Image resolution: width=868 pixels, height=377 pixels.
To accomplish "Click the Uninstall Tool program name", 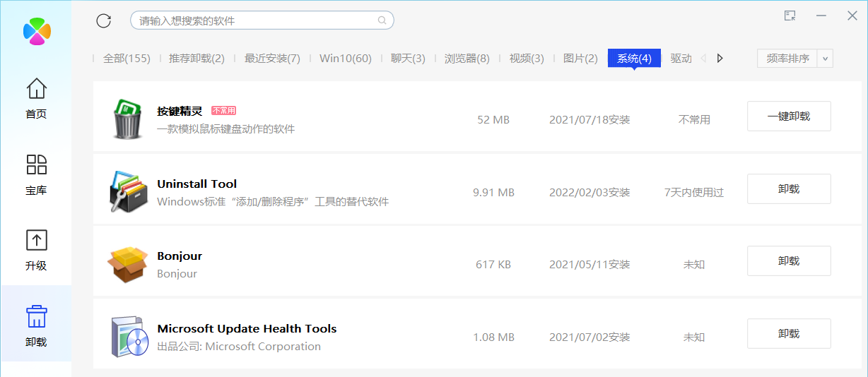I will [197, 184].
